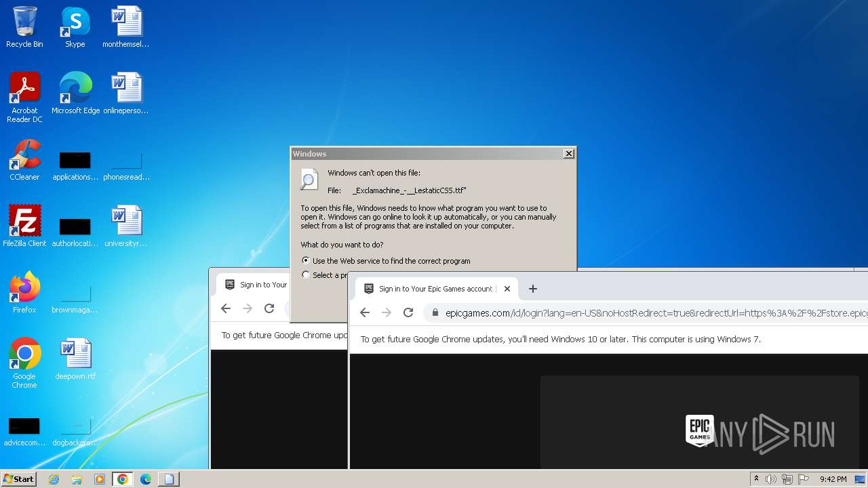Switch to Chrome in the taskbar
Screen dimensions: 868x488
[122, 479]
